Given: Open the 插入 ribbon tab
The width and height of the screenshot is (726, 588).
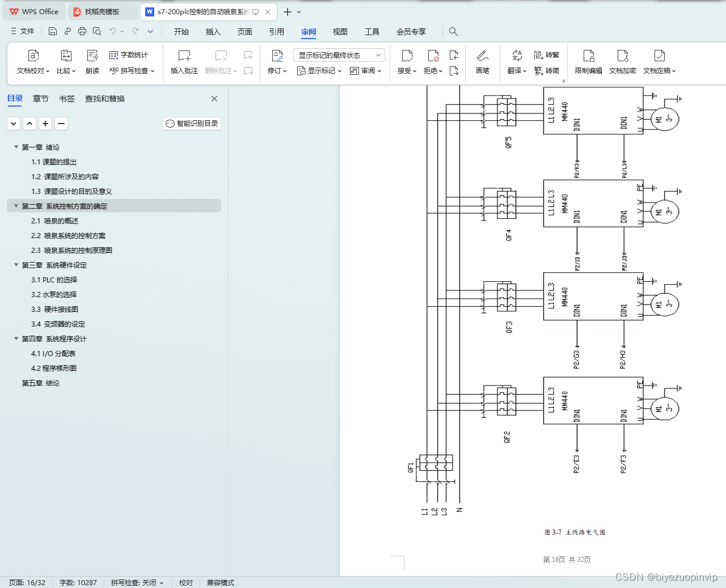Looking at the screenshot, I should [x=213, y=32].
